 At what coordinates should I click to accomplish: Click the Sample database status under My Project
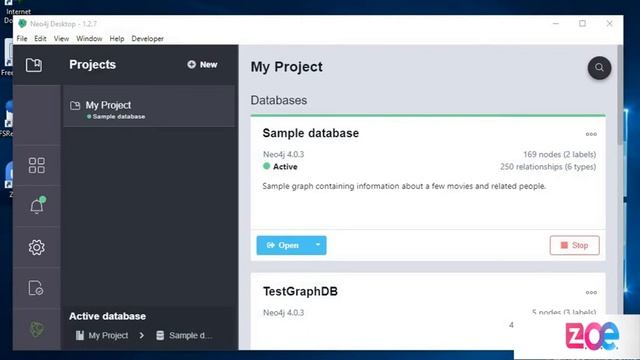(116, 117)
